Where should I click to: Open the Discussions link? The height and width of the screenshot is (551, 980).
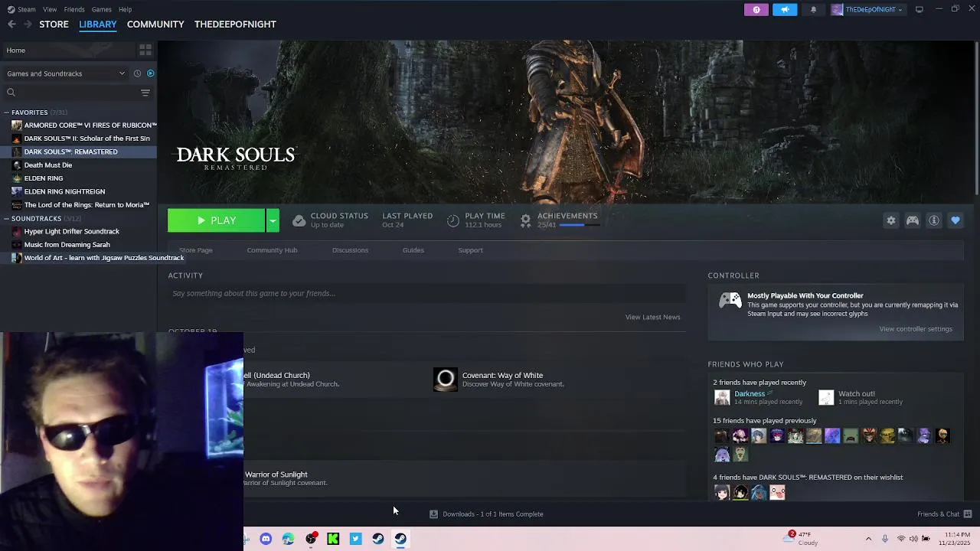pyautogui.click(x=350, y=250)
